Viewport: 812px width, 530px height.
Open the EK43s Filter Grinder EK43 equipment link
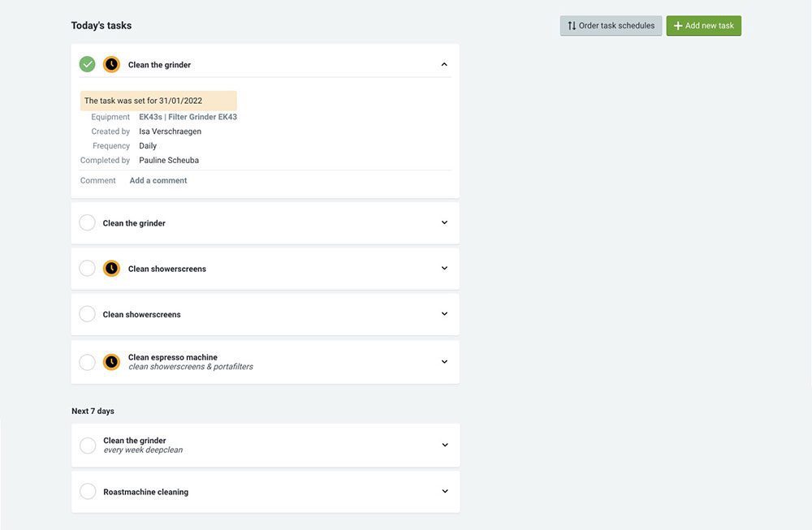tap(188, 117)
